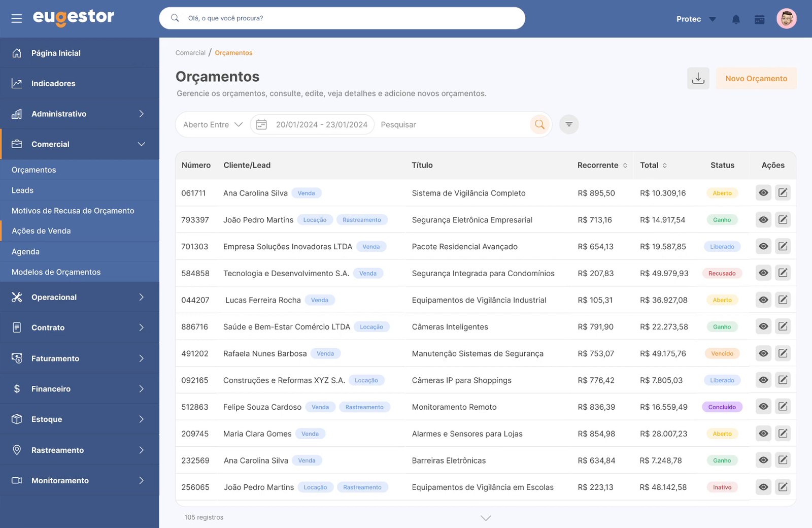The width and height of the screenshot is (812, 528).
Task: Open the Aberto Entre filter dropdown
Action: [213, 124]
